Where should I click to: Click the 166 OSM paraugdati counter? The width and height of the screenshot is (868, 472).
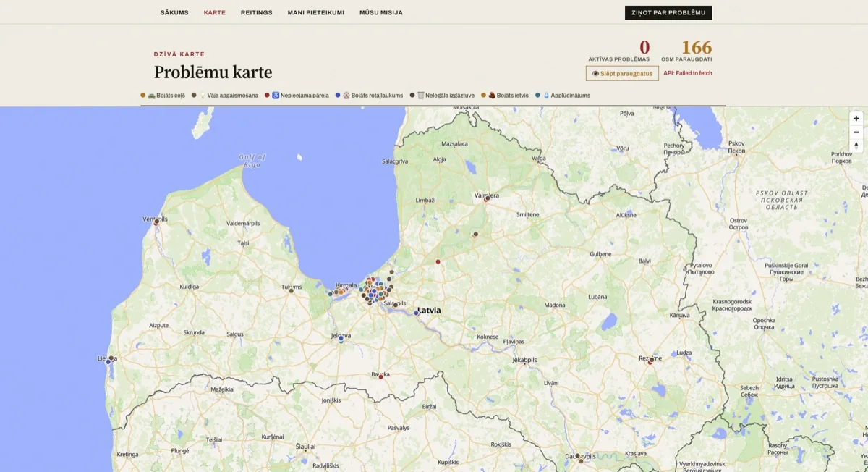[686, 50]
